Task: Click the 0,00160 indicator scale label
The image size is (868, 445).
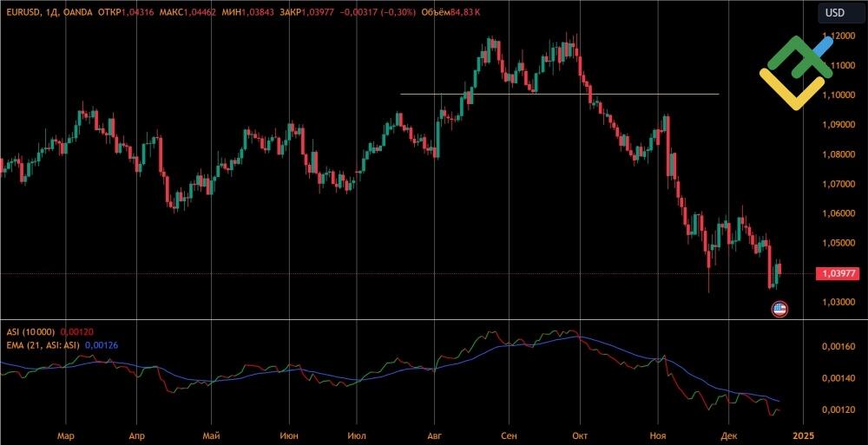Action: click(x=840, y=346)
